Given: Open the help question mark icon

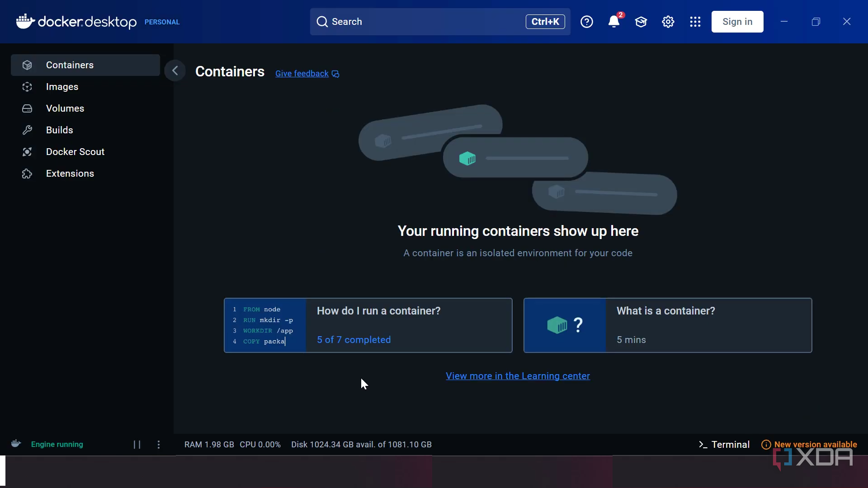Looking at the screenshot, I should (x=587, y=22).
